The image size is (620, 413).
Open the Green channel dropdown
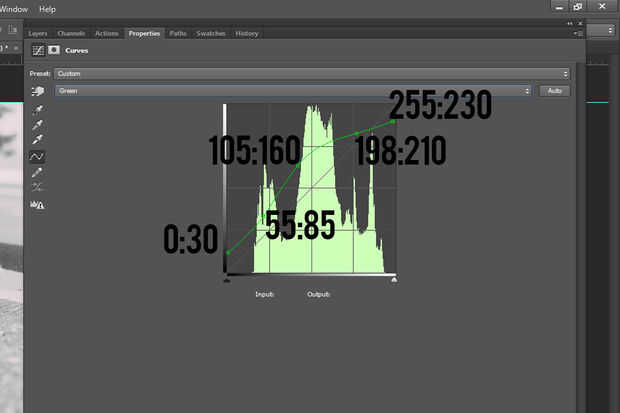pos(293,91)
